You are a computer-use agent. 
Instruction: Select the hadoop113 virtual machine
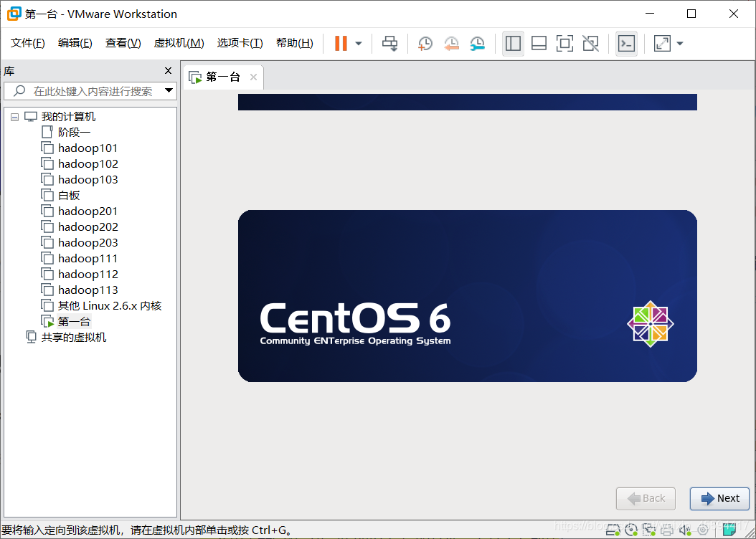pos(88,290)
